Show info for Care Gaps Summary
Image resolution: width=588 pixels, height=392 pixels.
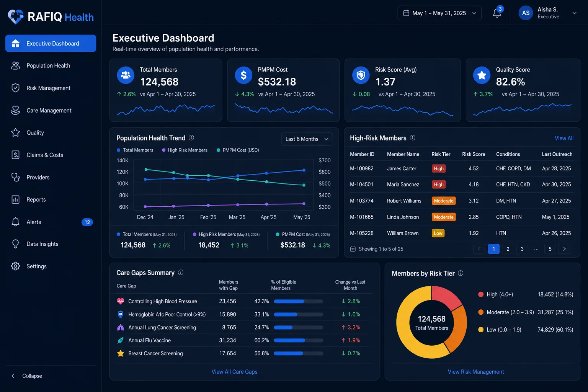point(181,273)
